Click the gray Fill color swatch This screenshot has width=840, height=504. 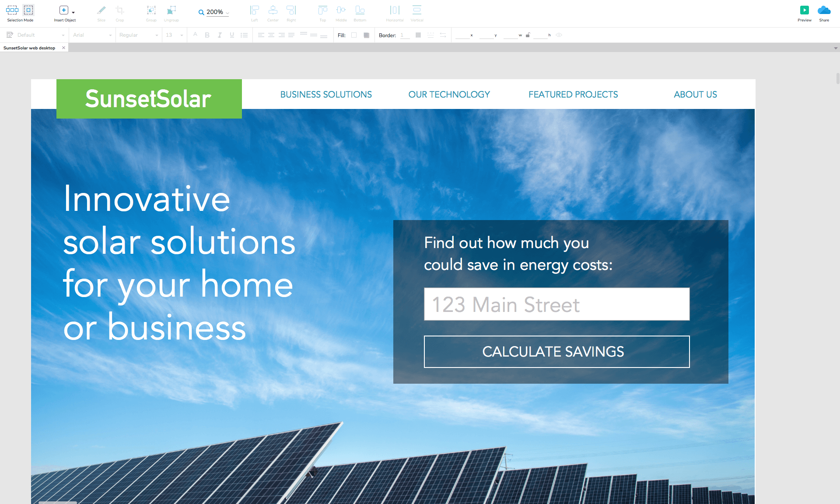click(x=367, y=35)
